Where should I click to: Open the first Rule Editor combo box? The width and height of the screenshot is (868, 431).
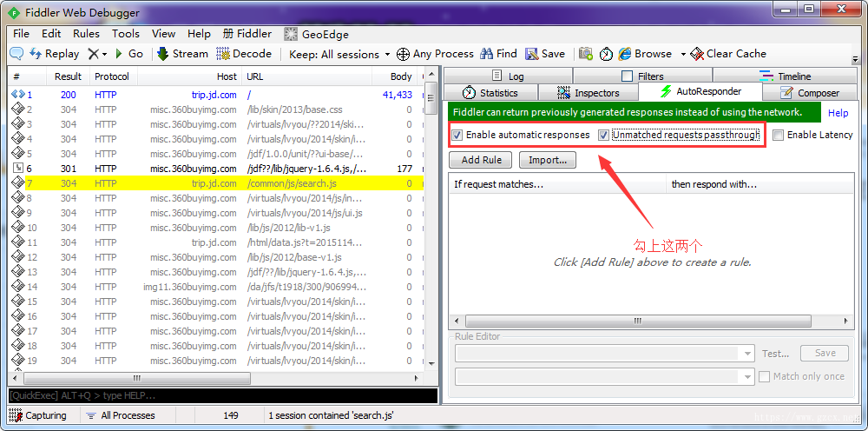tap(604, 354)
